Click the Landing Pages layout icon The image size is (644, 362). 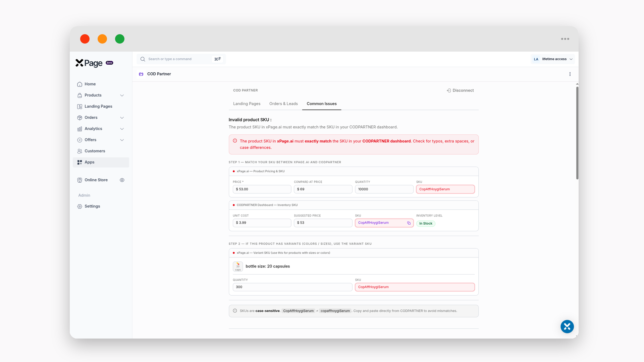(x=79, y=106)
